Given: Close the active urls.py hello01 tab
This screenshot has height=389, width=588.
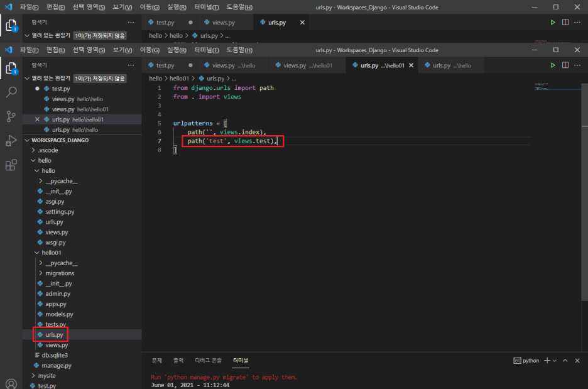Looking at the screenshot, I should pyautogui.click(x=411, y=65).
